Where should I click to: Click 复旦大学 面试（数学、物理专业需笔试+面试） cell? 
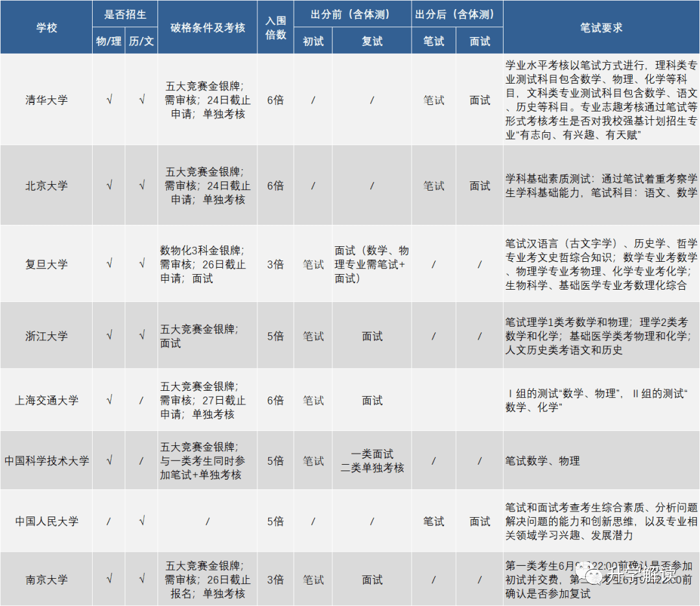coord(371,264)
